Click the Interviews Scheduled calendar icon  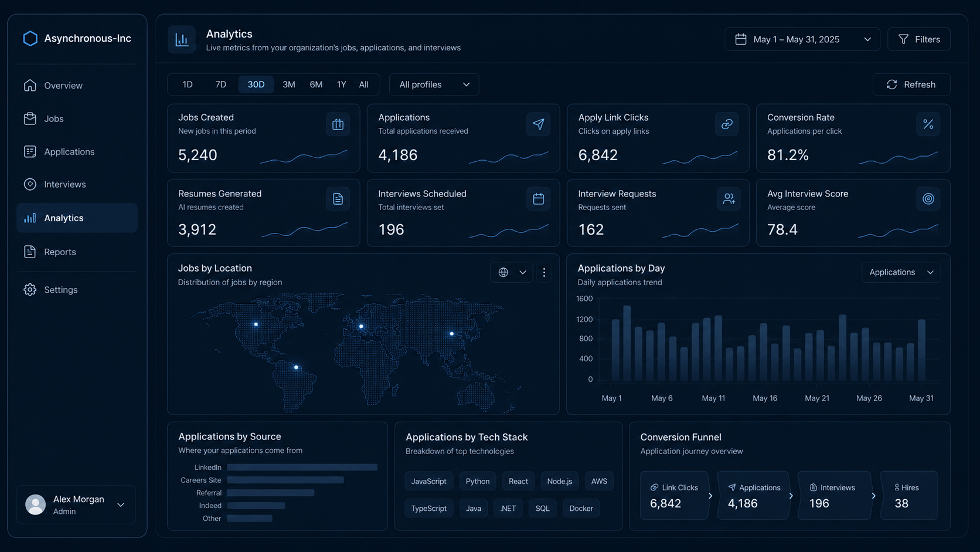tap(538, 199)
